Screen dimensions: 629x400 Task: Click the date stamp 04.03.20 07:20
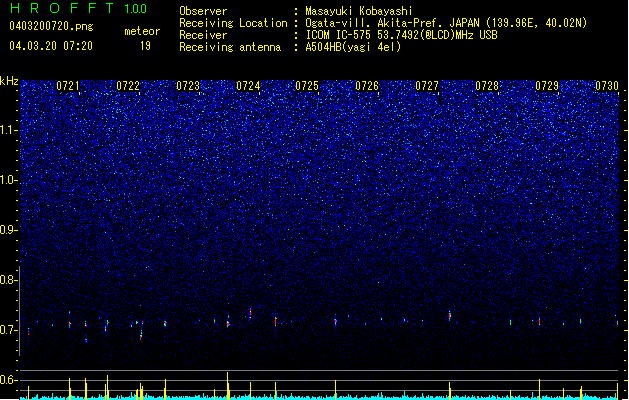(x=51, y=46)
